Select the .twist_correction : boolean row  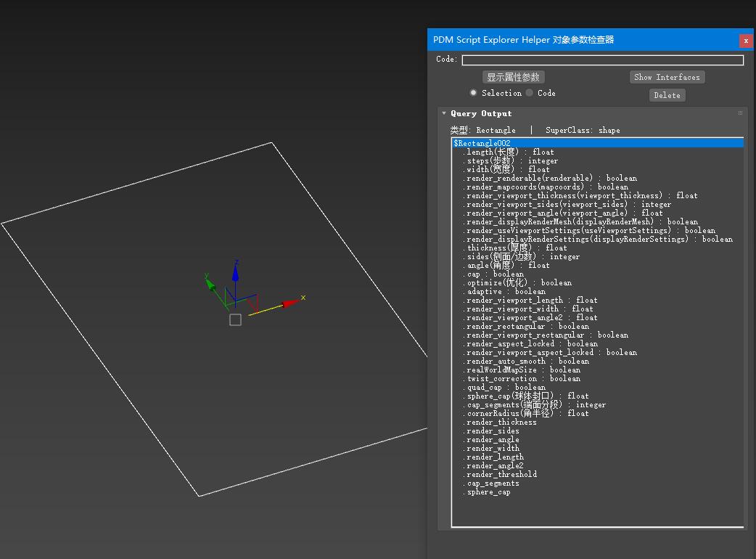tap(597, 378)
